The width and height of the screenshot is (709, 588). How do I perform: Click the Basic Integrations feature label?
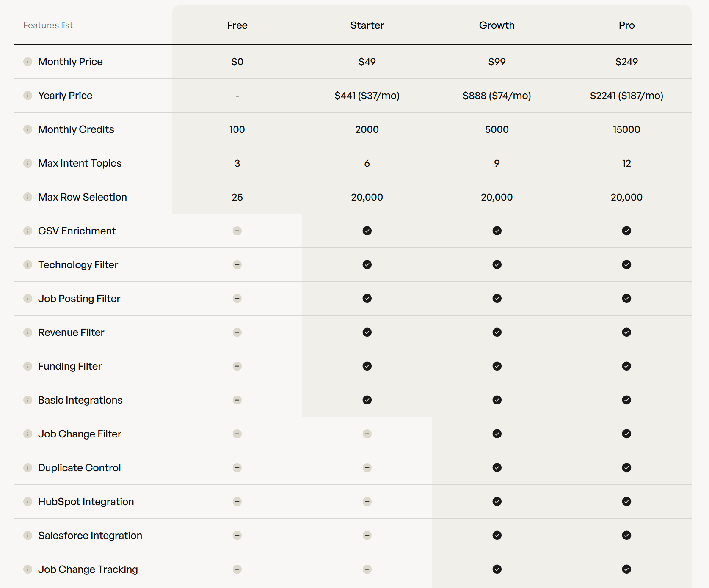click(80, 400)
